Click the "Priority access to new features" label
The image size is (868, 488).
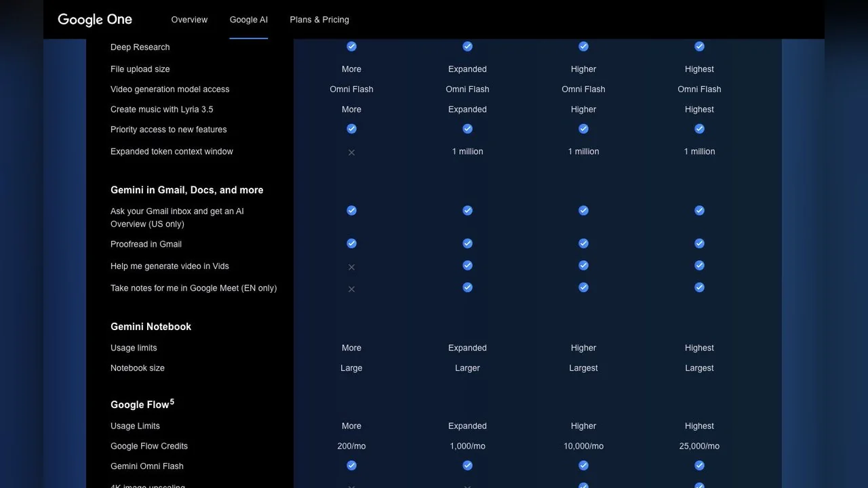168,129
